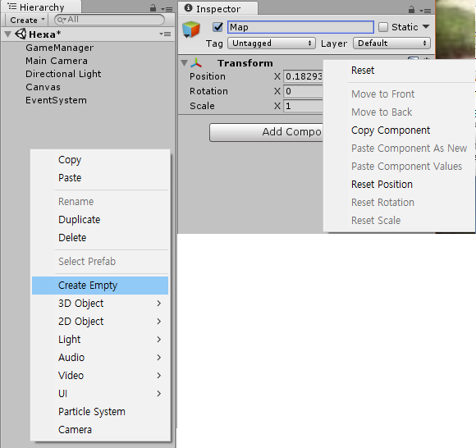Open the Layer dropdown showing Default
Image resolution: width=476 pixels, height=448 pixels.
point(391,43)
